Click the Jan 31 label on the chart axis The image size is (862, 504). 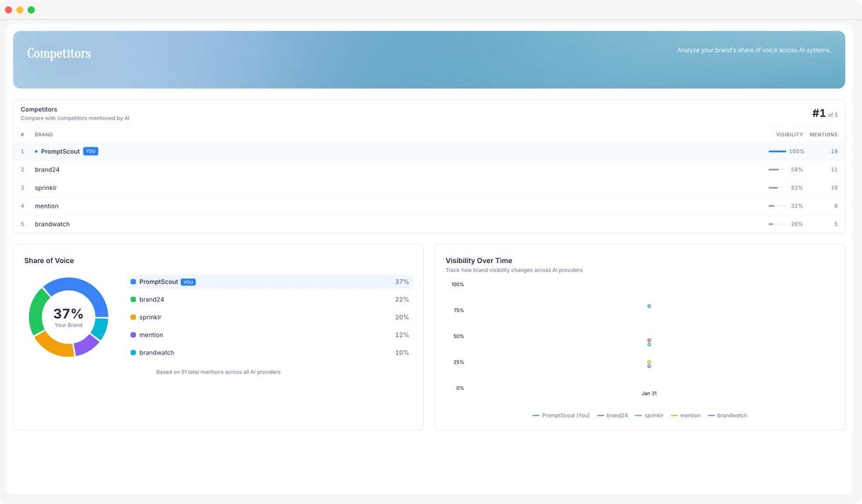649,393
